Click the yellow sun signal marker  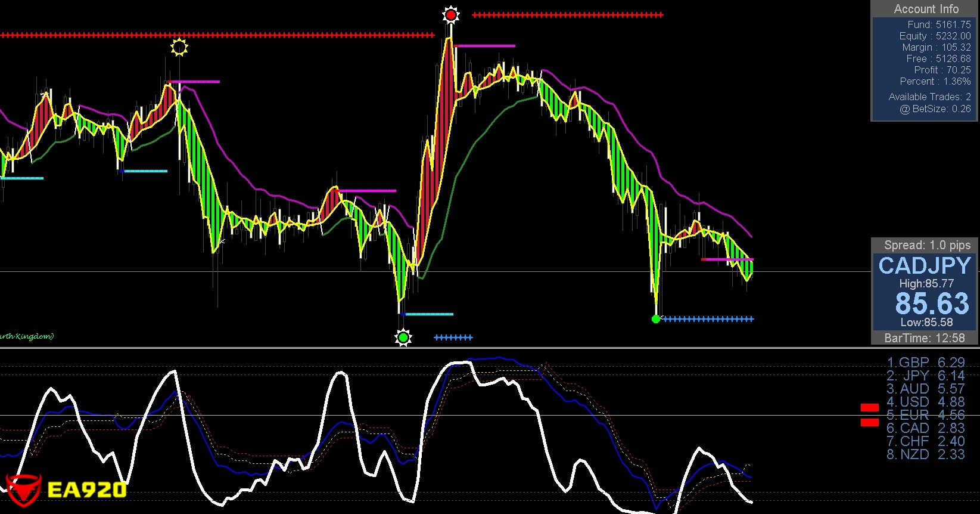179,47
